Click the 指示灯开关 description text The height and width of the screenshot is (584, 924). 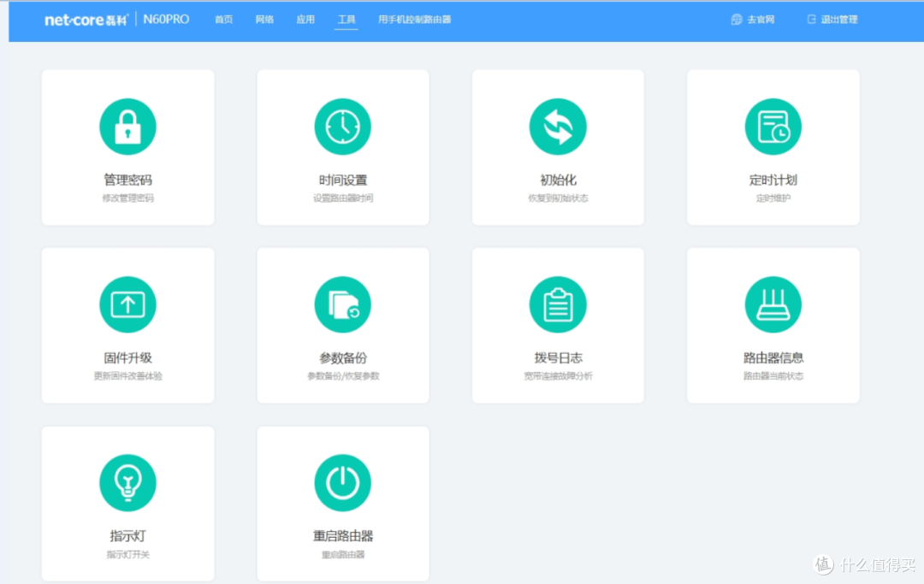click(127, 554)
